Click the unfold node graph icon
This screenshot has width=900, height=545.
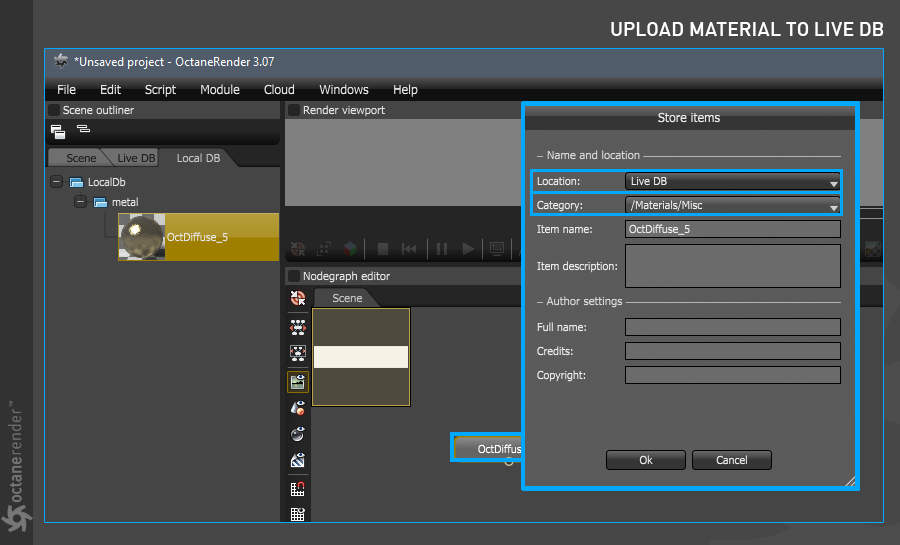pos(298,327)
